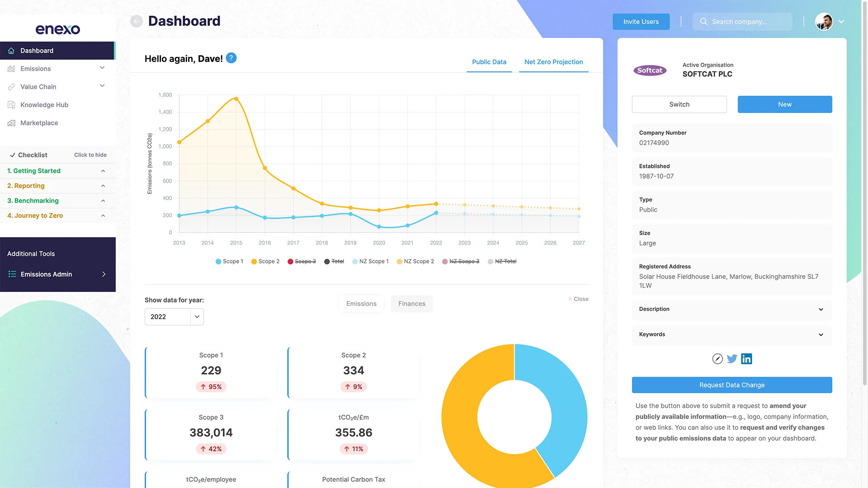Click the Softcat company logo
This screenshot has height=488, width=868.
pos(650,70)
